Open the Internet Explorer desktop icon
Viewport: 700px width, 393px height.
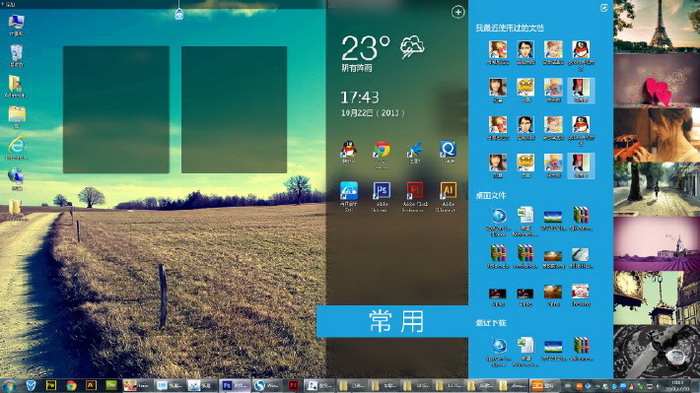click(16, 146)
